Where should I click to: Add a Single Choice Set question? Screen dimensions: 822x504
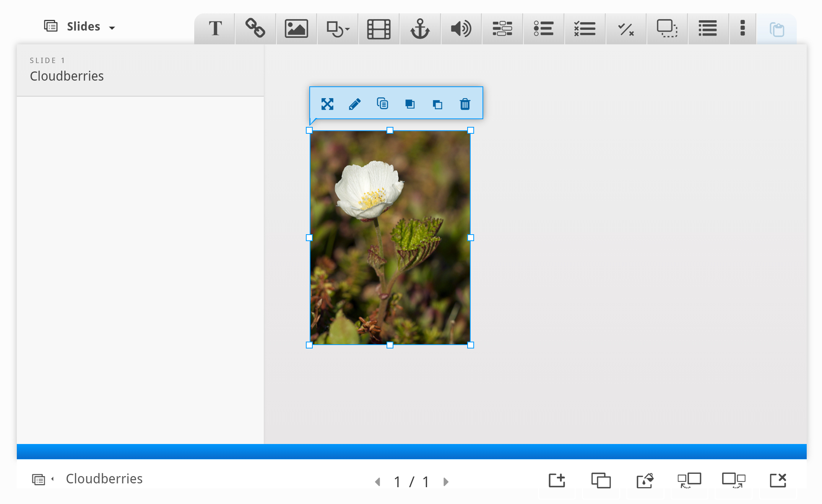click(x=543, y=29)
